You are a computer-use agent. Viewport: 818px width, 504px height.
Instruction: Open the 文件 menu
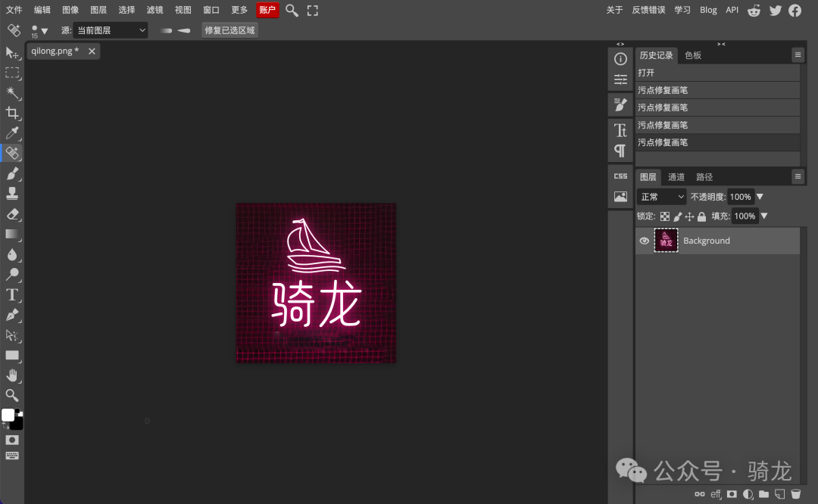pyautogui.click(x=14, y=10)
